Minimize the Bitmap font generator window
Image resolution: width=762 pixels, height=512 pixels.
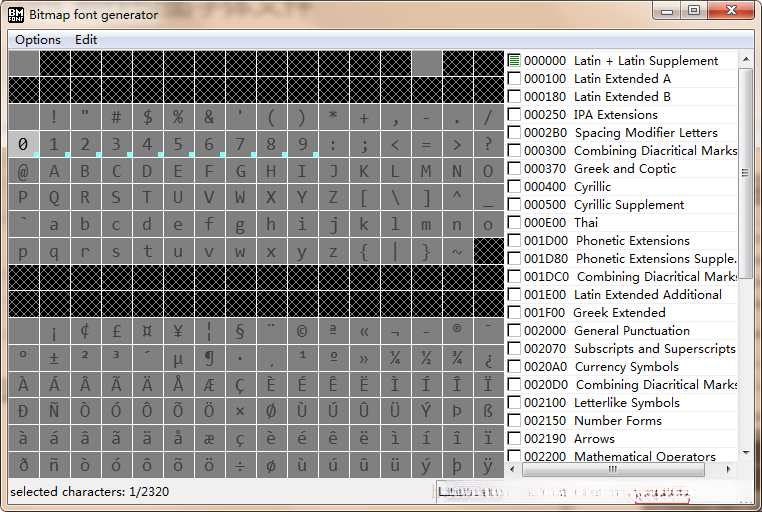click(667, 11)
